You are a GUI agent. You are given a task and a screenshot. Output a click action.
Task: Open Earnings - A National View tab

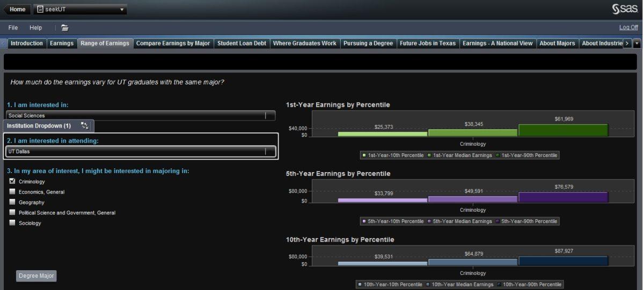point(497,43)
